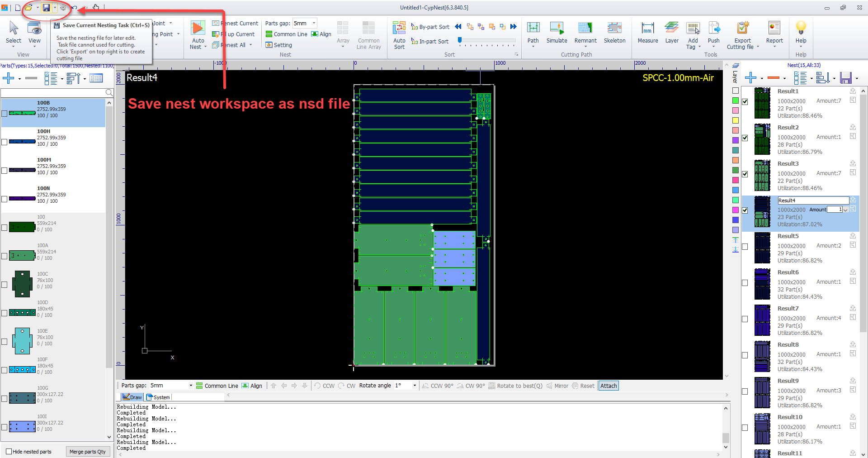Viewport: 868px width, 458px height.
Task: Create new file from quick toolbar
Action: pos(18,8)
